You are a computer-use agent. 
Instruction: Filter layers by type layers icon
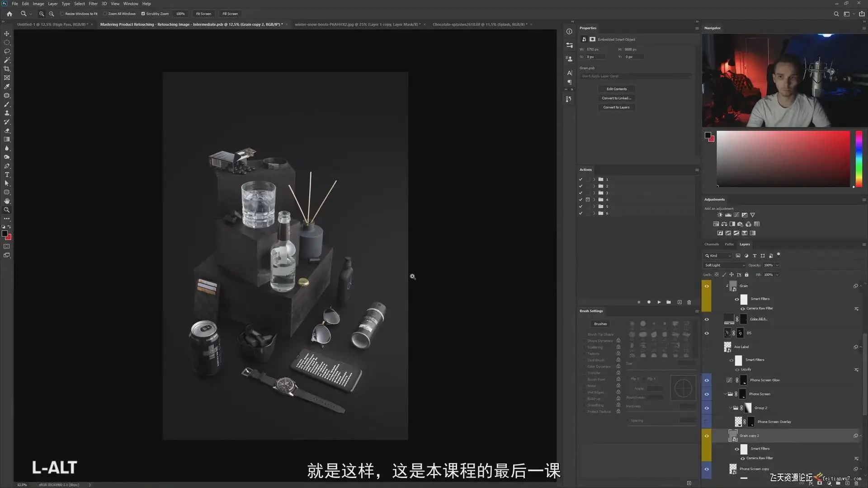pyautogui.click(x=755, y=256)
